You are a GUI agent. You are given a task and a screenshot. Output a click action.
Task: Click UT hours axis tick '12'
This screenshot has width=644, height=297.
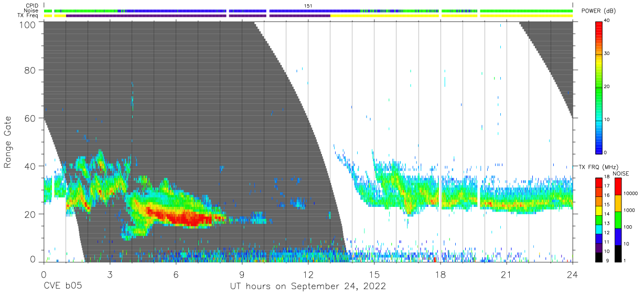tap(308, 274)
